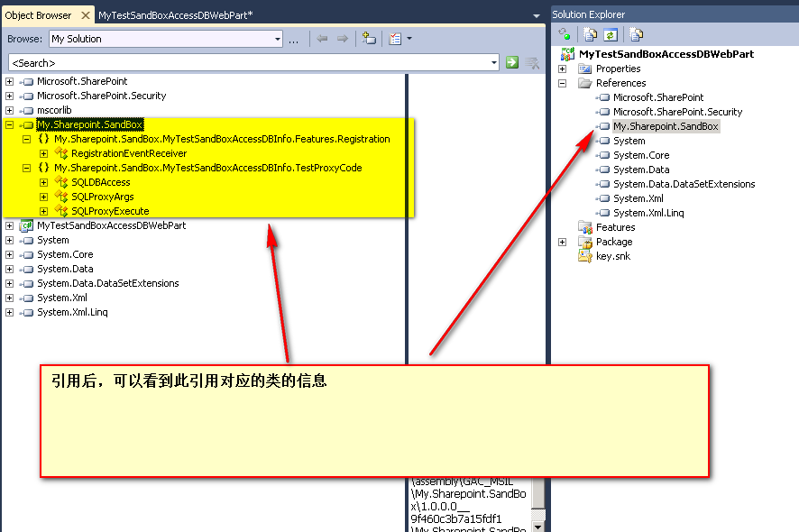The height and width of the screenshot is (532, 799).
Task: Click the Object Browser back navigation arrow
Action: [322, 39]
